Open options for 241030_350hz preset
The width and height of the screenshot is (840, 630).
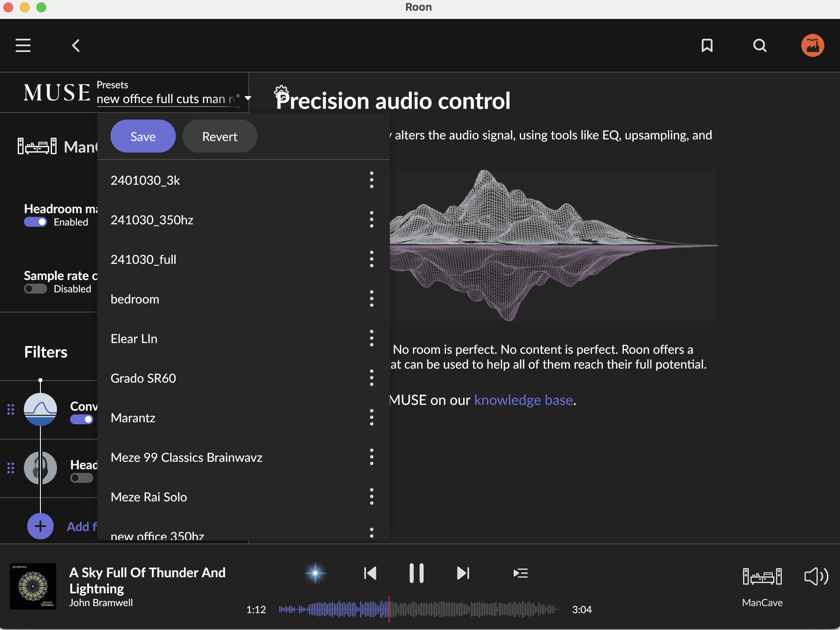(x=372, y=220)
